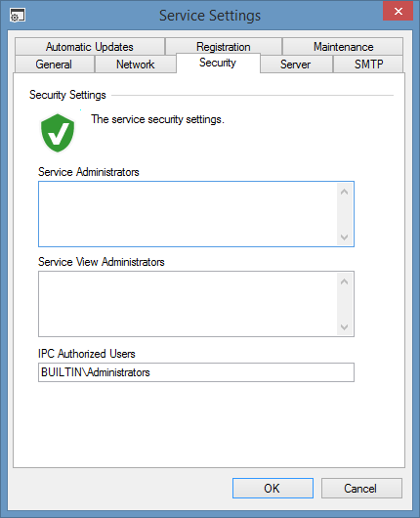Select the General tab
420x518 pixels.
(54, 65)
